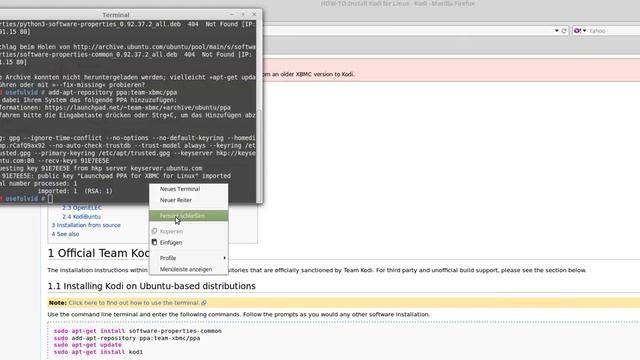Viewport: 640px width, 360px height.
Task: Close the Terminal window with the X
Action: coord(254,14)
